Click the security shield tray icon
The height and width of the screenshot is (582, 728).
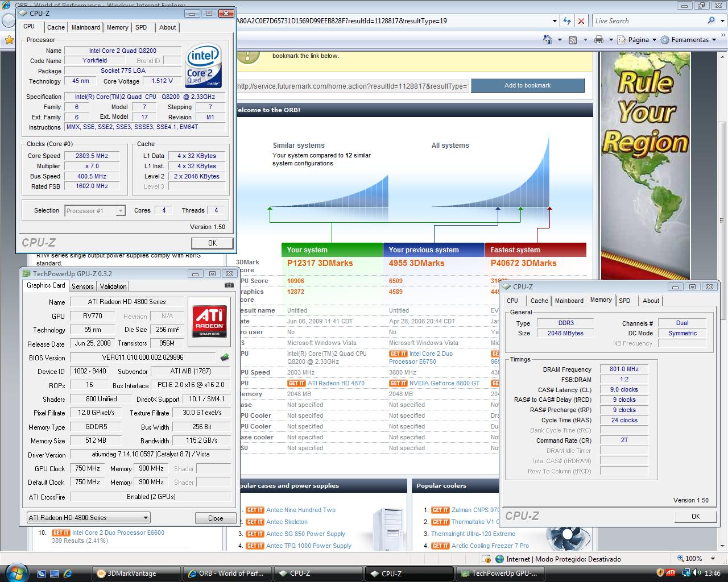[660, 573]
